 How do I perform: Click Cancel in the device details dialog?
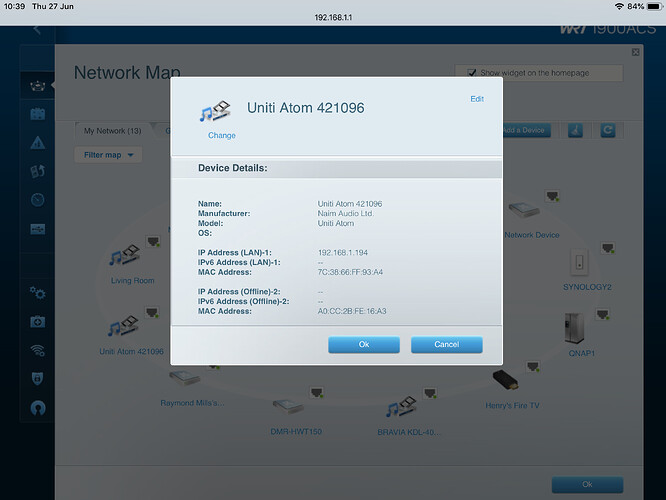(446, 345)
